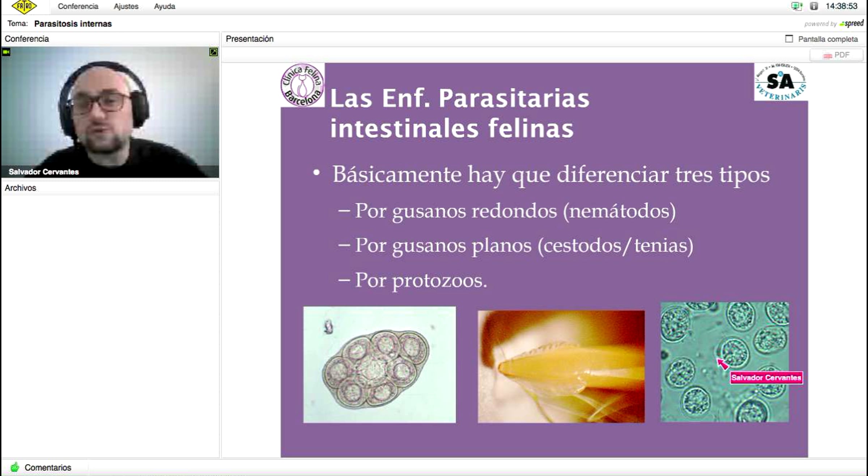Open the Ajustes menu
Screen dimensions: 868x476
tap(126, 6)
